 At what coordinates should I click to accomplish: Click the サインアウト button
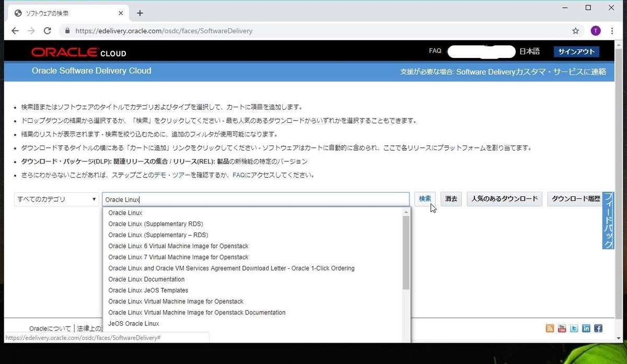coord(576,52)
